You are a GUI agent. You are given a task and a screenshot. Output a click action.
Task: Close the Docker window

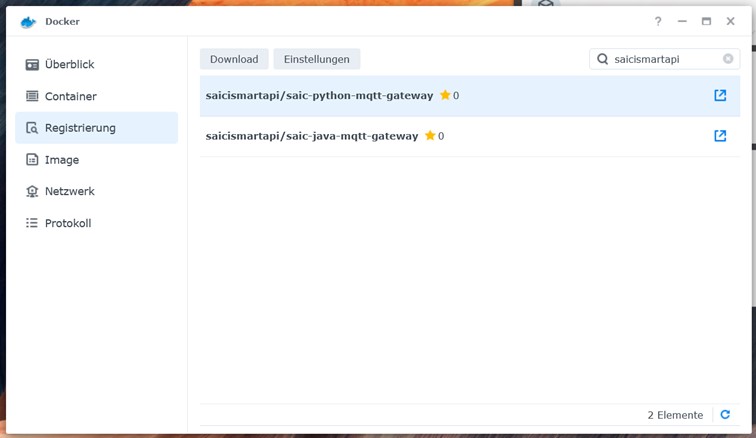tap(730, 21)
